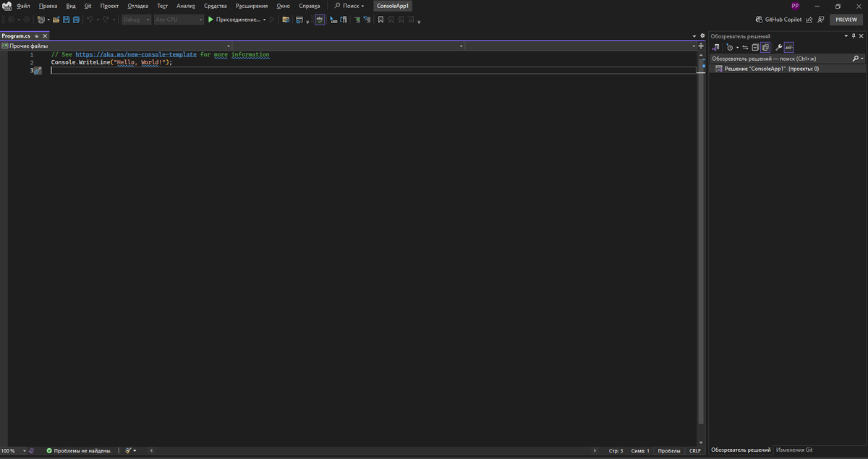
Task: Click the Redo arrow icon
Action: click(106, 20)
